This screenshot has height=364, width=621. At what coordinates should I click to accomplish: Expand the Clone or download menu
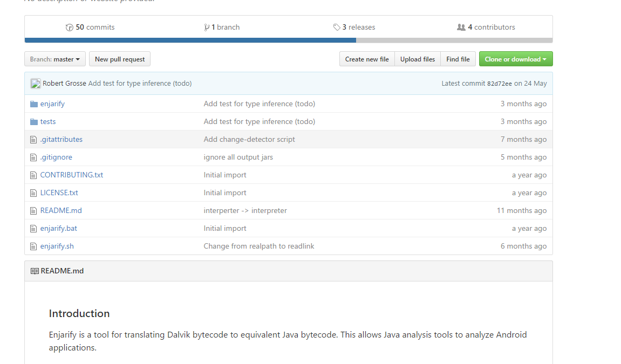[x=516, y=59]
